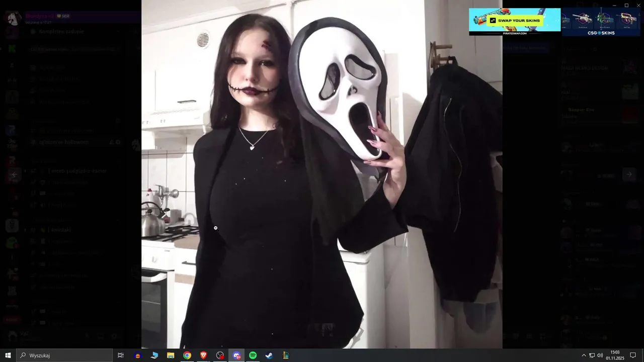This screenshot has height=362, width=644.
Task: Open the Discord taskbar icon
Action: tap(236, 355)
